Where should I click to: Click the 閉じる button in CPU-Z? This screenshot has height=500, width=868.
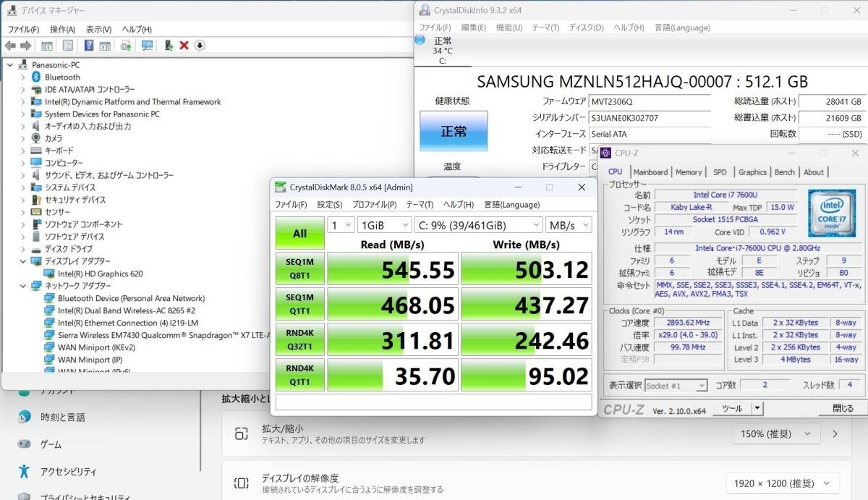pos(843,409)
